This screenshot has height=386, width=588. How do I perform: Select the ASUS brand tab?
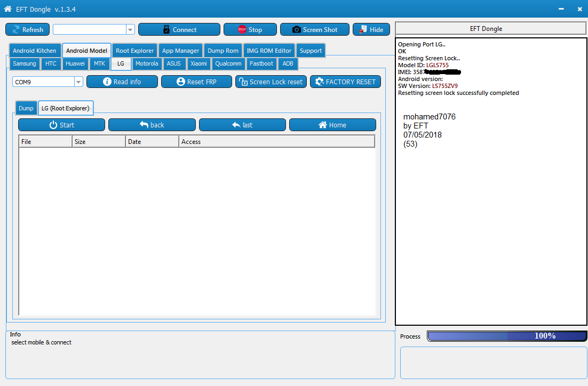(173, 63)
